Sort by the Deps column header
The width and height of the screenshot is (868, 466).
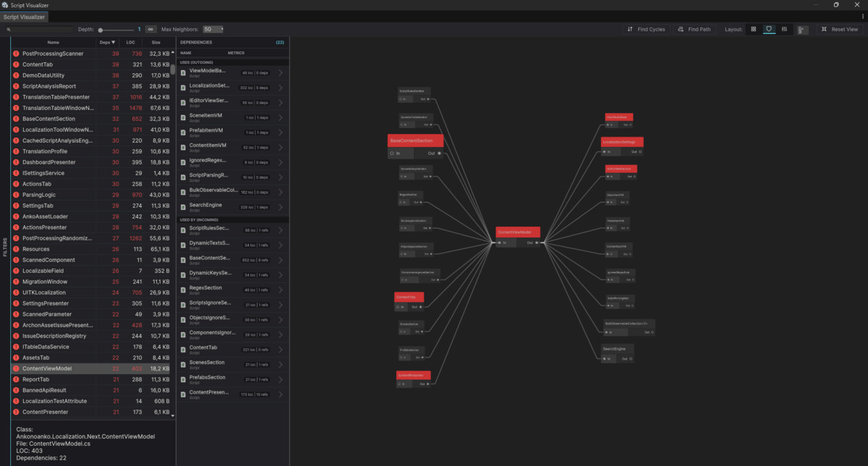(x=107, y=43)
